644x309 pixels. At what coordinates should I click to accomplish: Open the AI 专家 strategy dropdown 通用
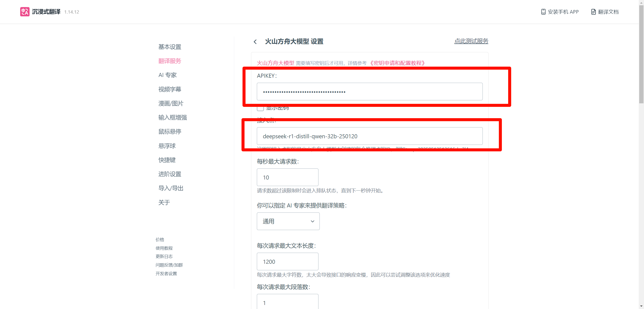pyautogui.click(x=288, y=221)
